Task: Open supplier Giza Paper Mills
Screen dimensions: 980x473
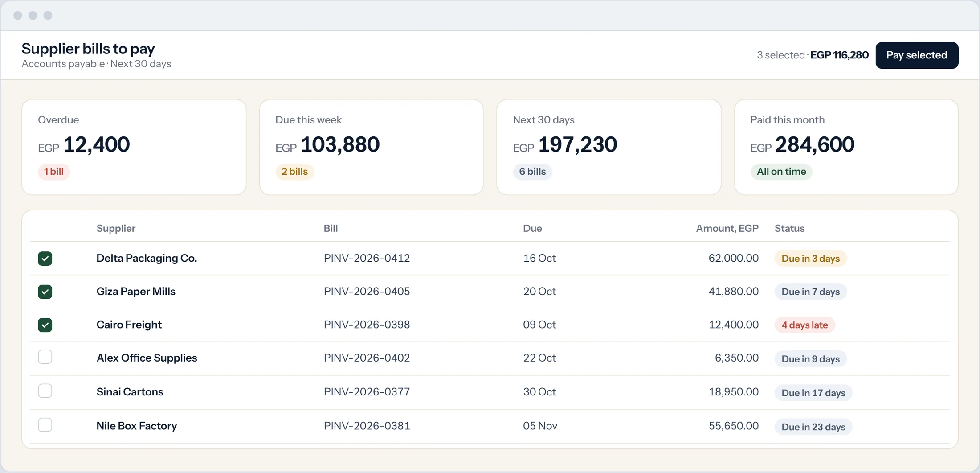Action: pyautogui.click(x=136, y=292)
